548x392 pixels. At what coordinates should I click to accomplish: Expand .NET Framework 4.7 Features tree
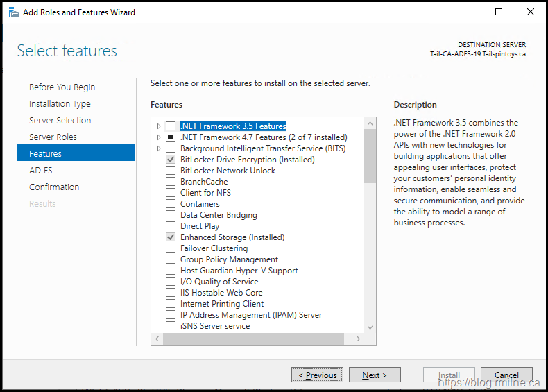point(159,137)
